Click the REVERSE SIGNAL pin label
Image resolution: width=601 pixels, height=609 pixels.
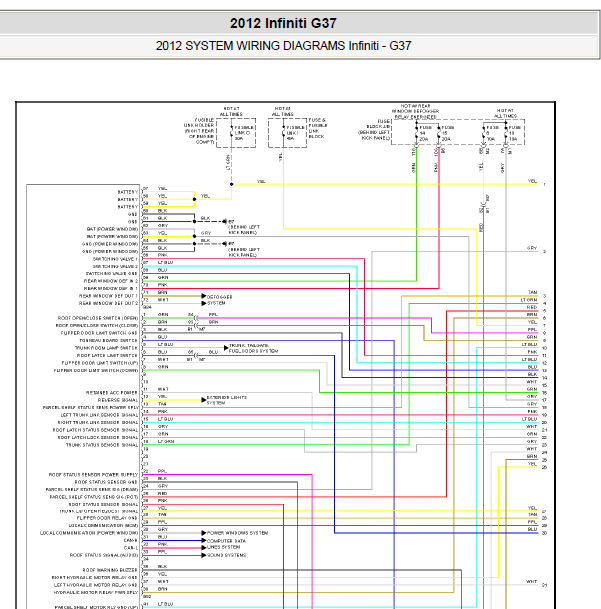coord(118,400)
